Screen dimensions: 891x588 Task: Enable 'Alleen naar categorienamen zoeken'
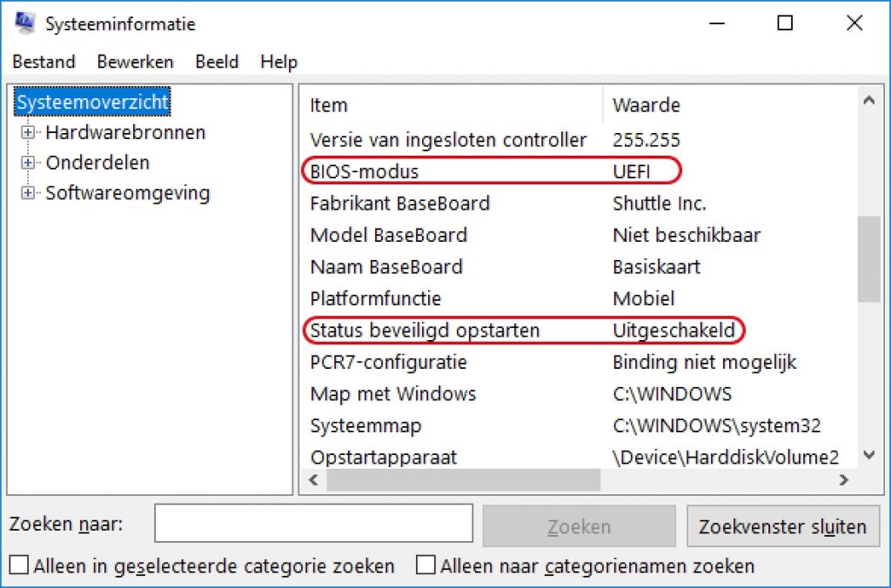(x=425, y=565)
